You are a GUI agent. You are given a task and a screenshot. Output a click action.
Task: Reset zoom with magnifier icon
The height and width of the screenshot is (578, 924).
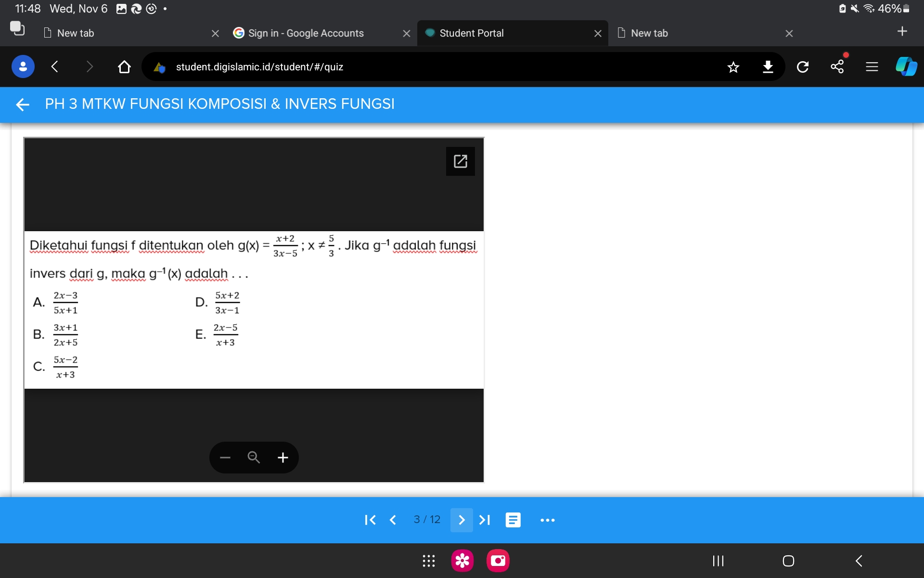(254, 458)
